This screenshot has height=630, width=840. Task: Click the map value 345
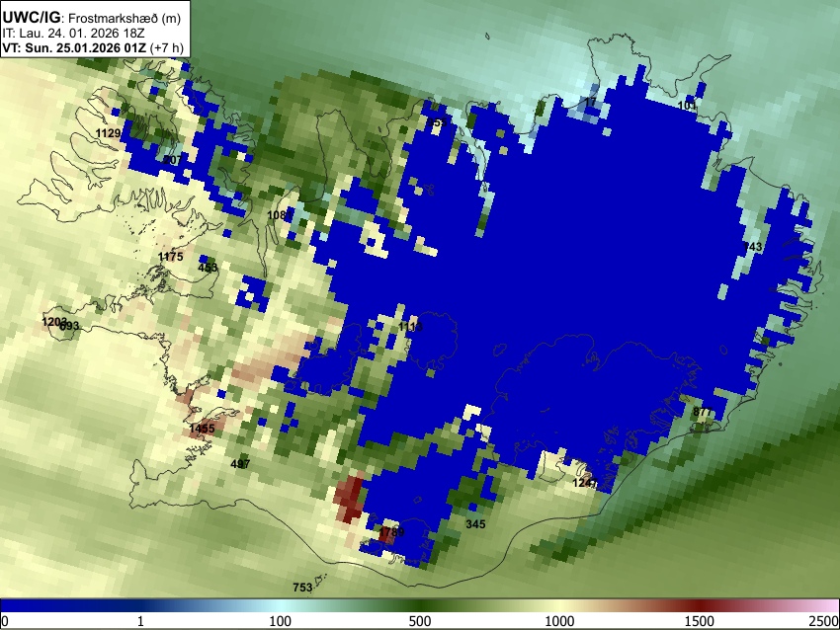point(475,524)
